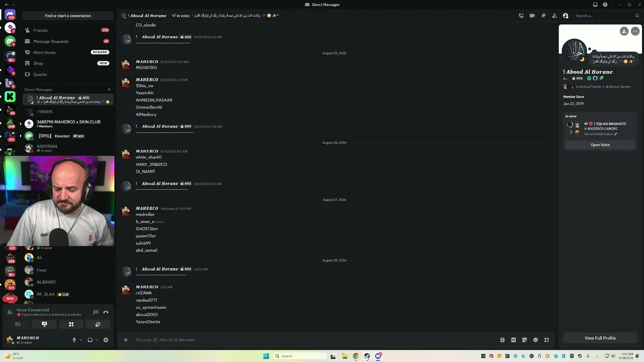Image resolution: width=644 pixels, height=362 pixels.
Task: Open the Inbox icon in the title bar
Action: coord(595,5)
